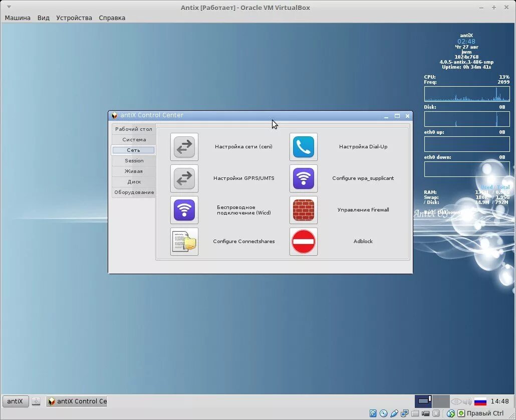Select the Оборудование tab
This screenshot has height=420, width=516.
coord(134,192)
